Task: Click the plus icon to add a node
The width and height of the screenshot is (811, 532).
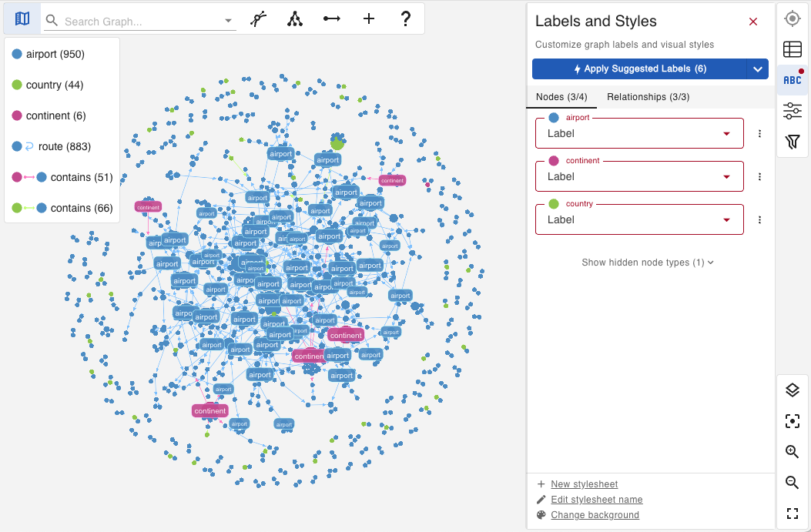Action: click(368, 18)
